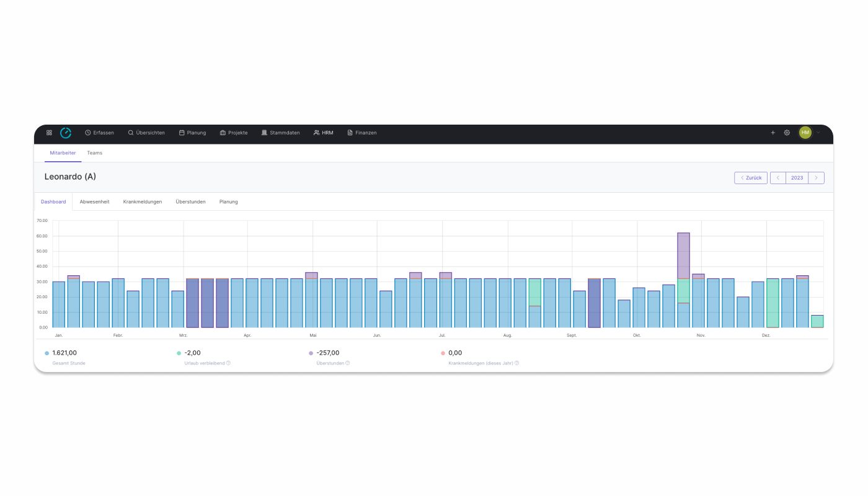
Task: Select the Planung calendar icon
Action: tap(180, 132)
